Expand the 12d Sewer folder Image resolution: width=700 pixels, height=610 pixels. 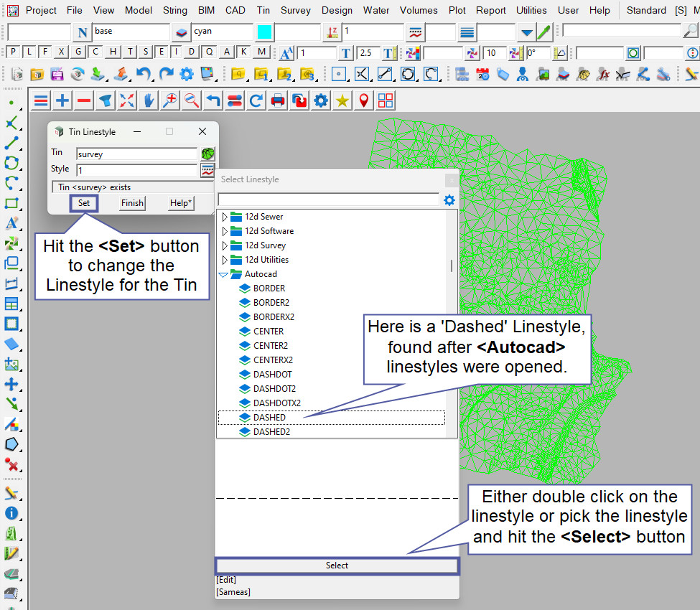tap(225, 217)
